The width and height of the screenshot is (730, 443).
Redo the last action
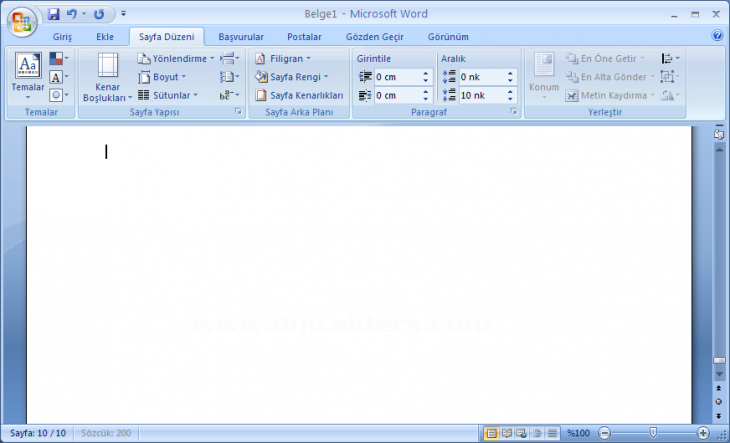99,14
